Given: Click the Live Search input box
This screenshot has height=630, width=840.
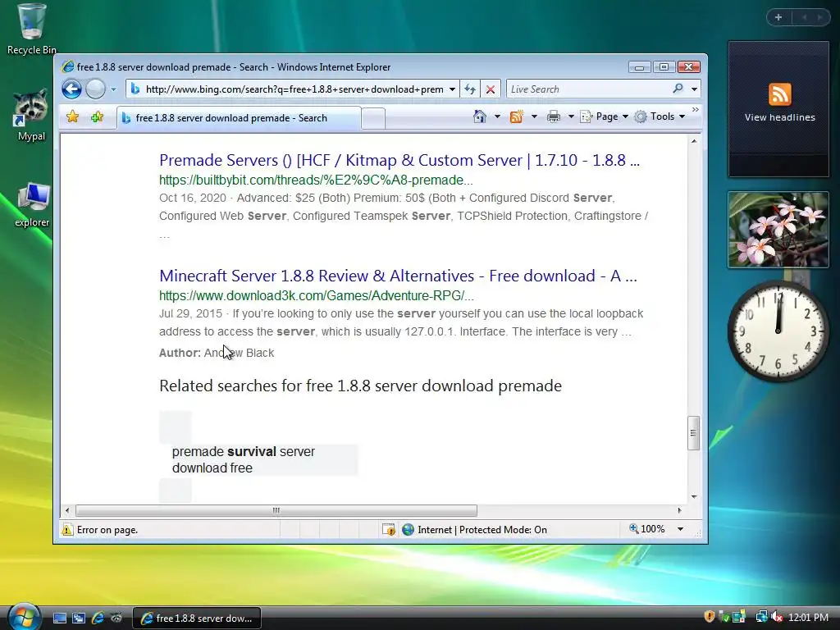Looking at the screenshot, I should pos(589,89).
